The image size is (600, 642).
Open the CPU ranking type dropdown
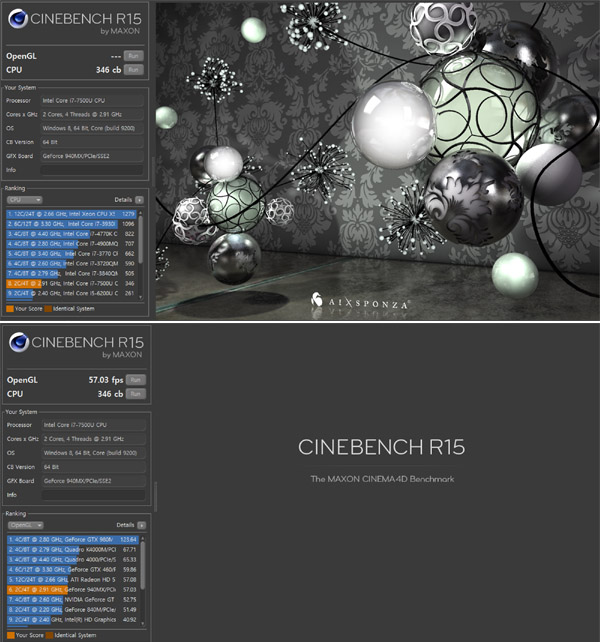tap(25, 200)
